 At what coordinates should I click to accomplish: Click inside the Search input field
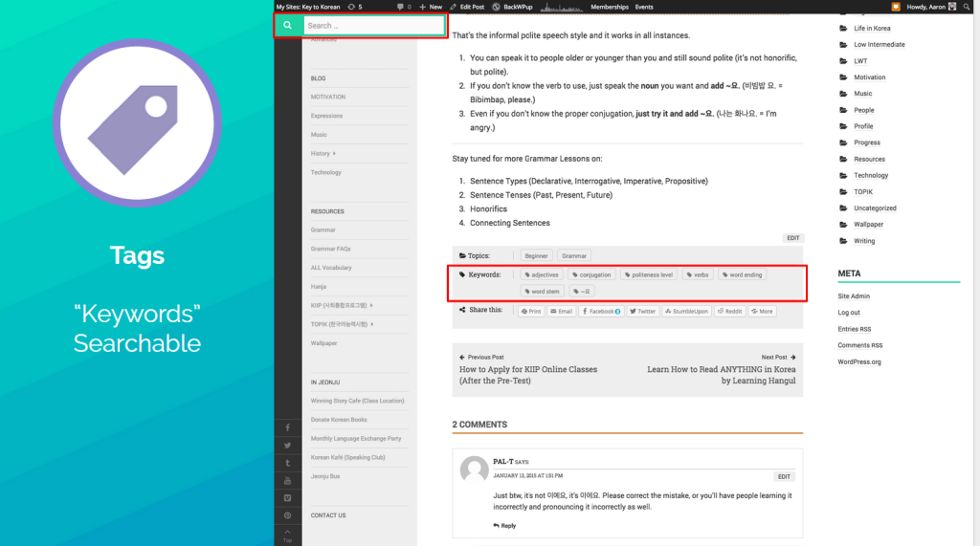click(x=373, y=26)
